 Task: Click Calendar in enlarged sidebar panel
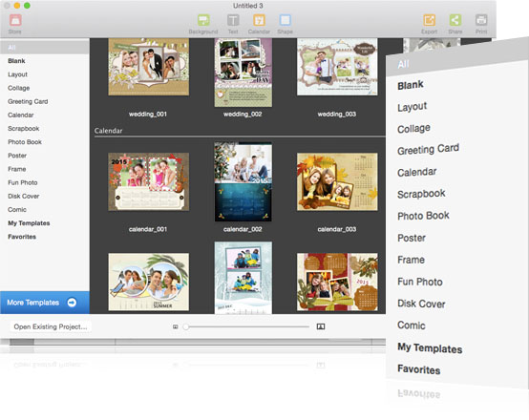(x=417, y=172)
